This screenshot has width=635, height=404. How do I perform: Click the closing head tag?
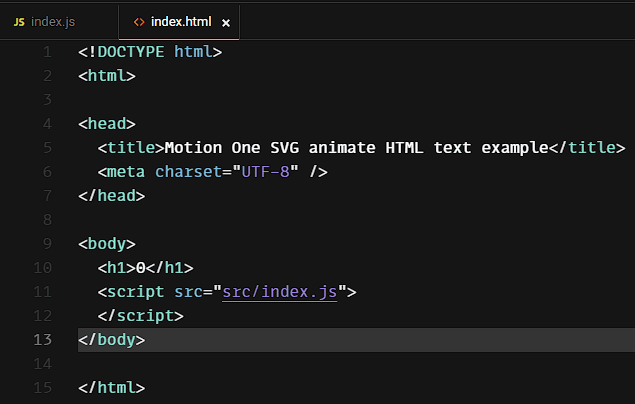(x=111, y=196)
